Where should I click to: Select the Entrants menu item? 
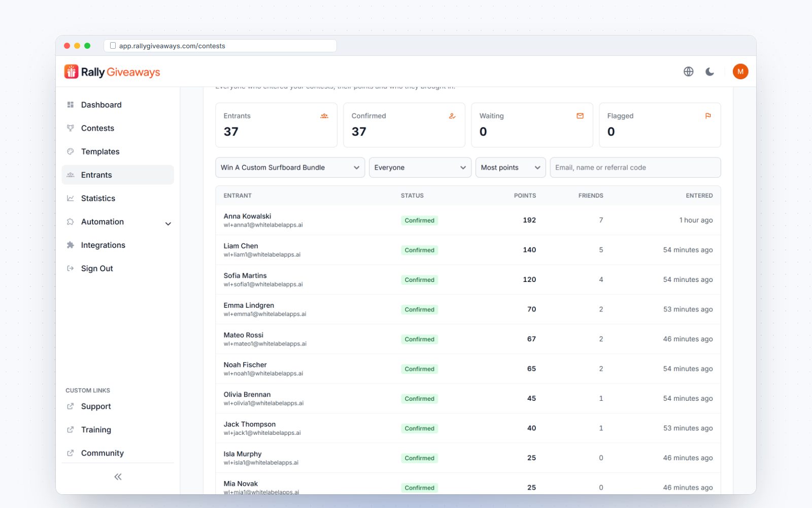tap(118, 175)
